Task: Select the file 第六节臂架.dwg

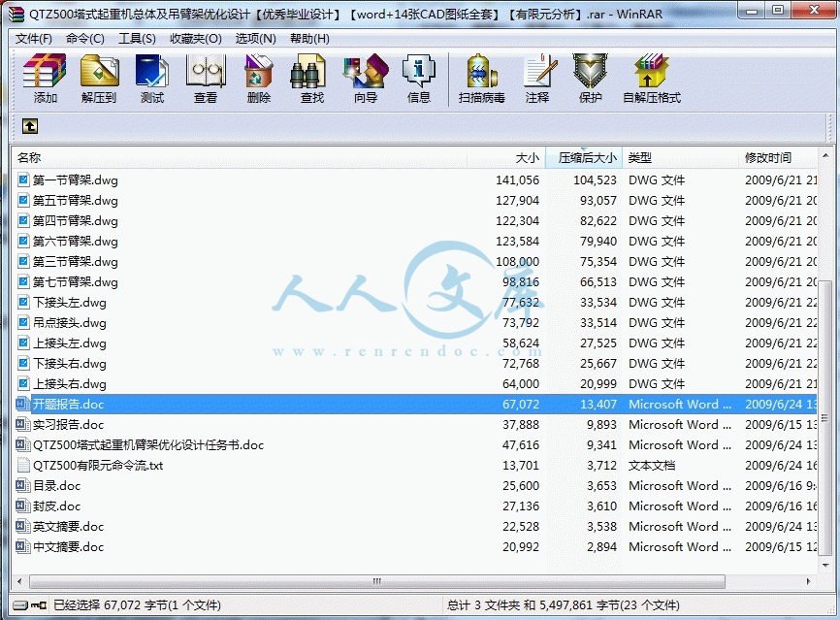Action: pyautogui.click(x=75, y=242)
